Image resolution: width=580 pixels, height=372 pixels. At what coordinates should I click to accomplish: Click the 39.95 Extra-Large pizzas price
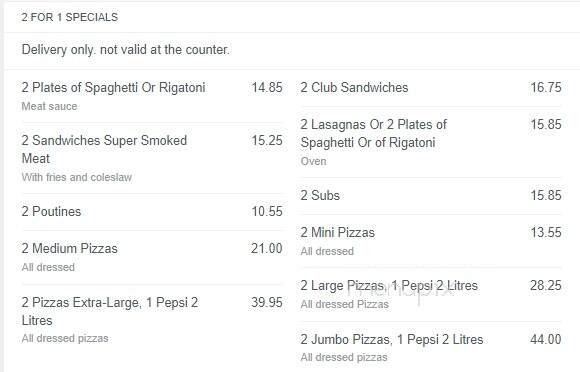[267, 302]
